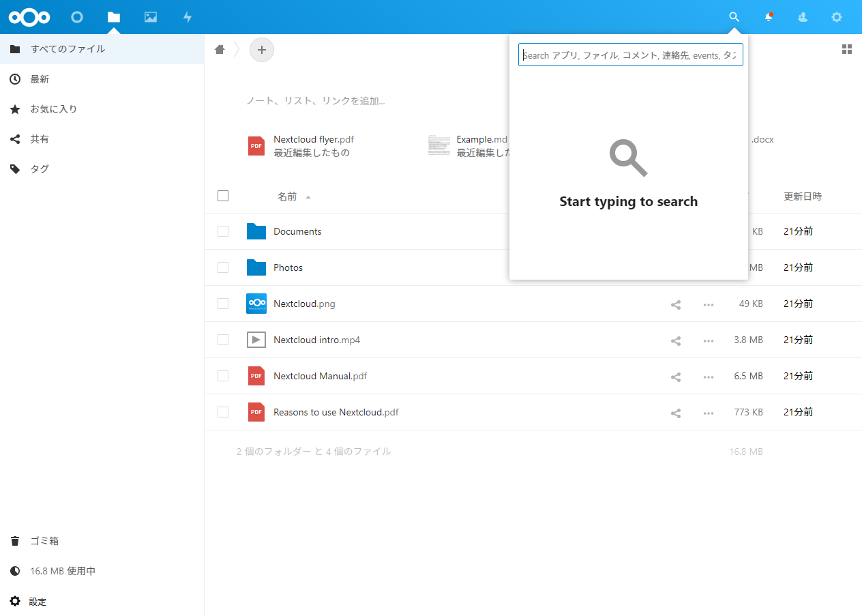This screenshot has height=616, width=862.
Task: Click the Nextcloud logo in the header
Action: [29, 17]
